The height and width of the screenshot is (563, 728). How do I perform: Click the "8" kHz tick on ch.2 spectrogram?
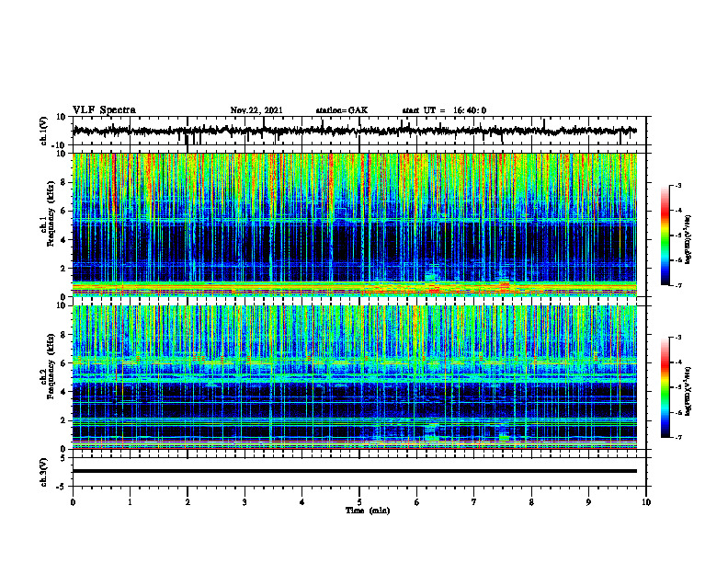point(64,335)
